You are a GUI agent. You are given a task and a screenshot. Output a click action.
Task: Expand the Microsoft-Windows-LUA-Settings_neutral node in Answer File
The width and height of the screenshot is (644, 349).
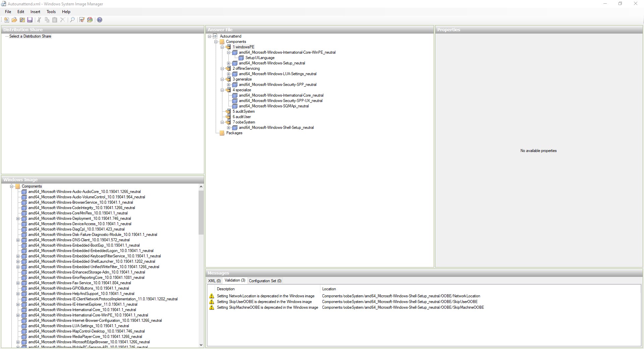[x=228, y=74]
